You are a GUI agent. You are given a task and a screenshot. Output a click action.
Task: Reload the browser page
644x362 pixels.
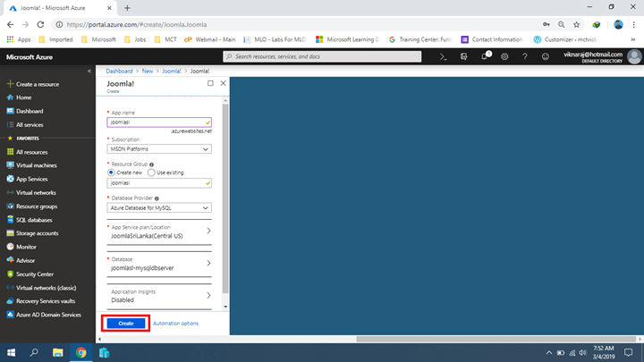click(40, 25)
